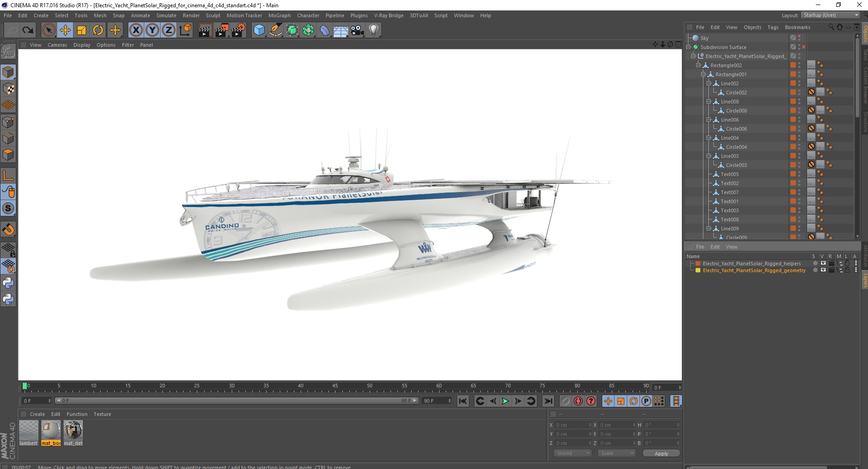Select Electric_Yacht_PlanetSolar_Rigged_geometry layer
The width and height of the screenshot is (868, 469).
pos(754,270)
